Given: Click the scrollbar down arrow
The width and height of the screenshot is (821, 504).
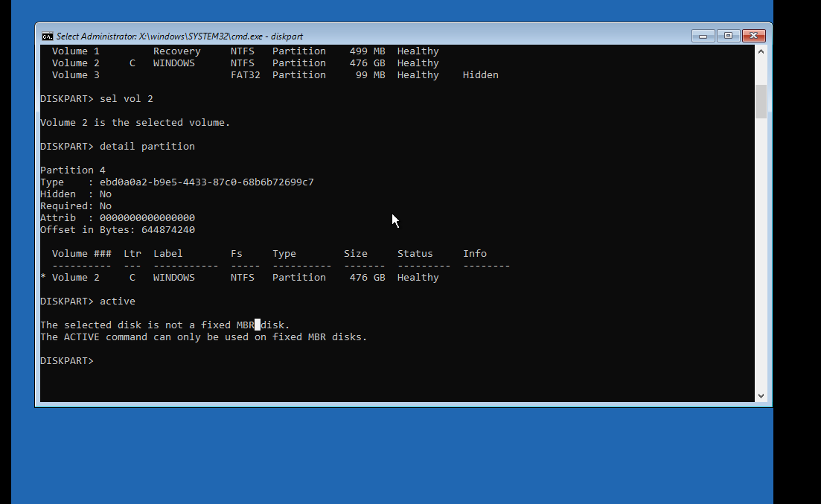Looking at the screenshot, I should click(761, 396).
